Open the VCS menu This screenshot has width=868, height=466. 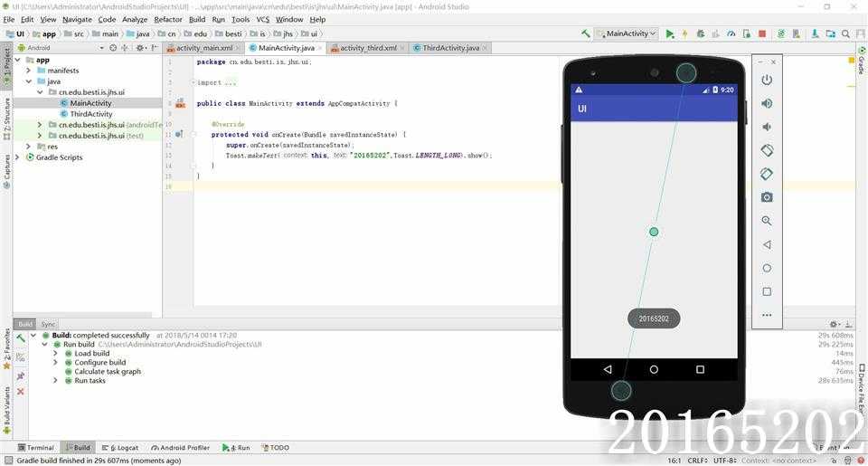coord(262,19)
